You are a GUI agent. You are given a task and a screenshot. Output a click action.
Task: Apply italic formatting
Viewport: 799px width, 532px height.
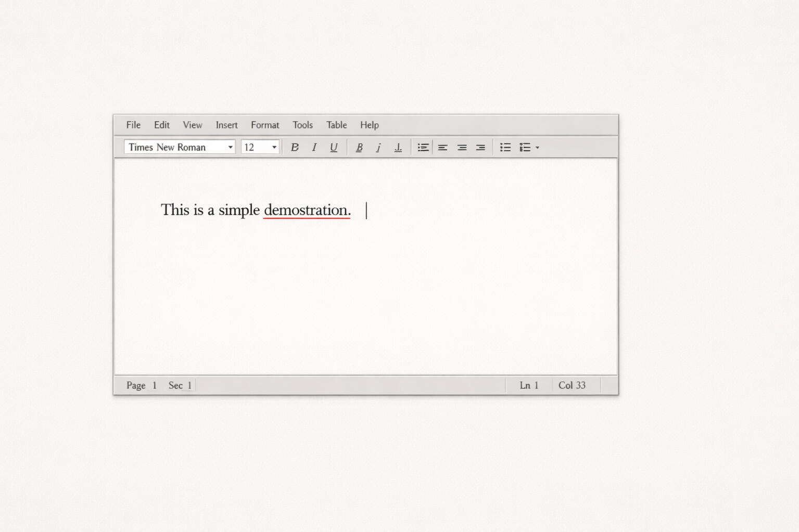314,147
